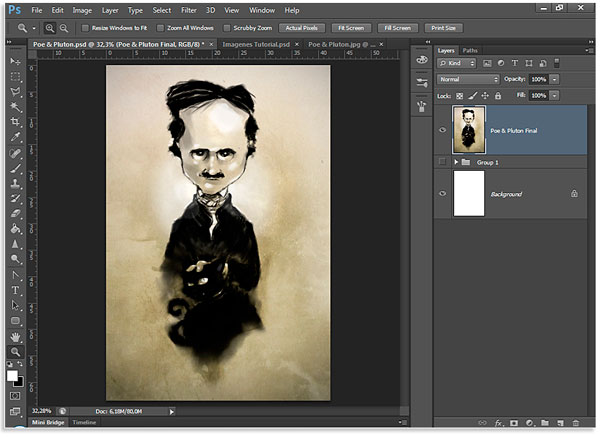This screenshot has width=600, height=437.
Task: Select the Rounded Rectangle shape tool
Action: (15, 321)
